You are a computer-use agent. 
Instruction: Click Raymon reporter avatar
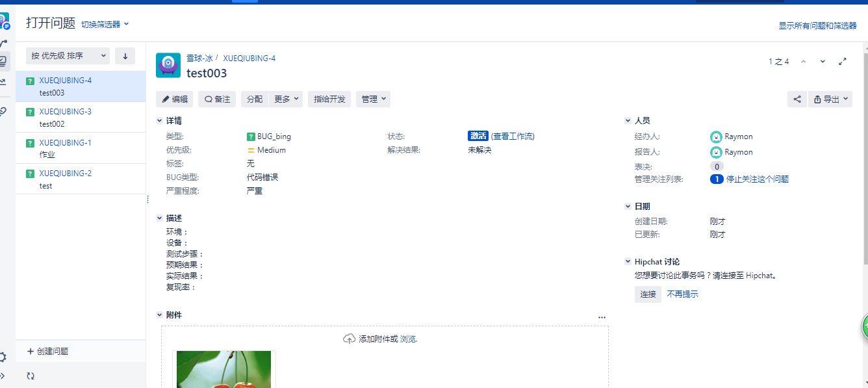coord(716,152)
